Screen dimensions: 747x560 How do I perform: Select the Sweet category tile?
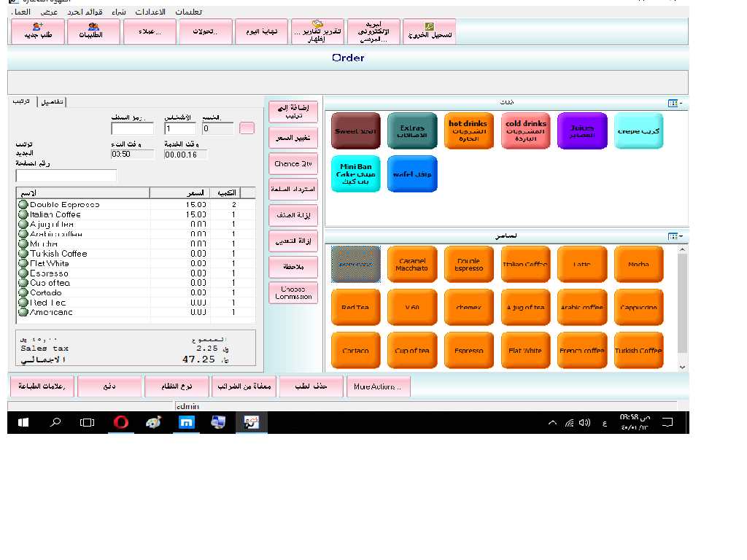tap(355, 131)
